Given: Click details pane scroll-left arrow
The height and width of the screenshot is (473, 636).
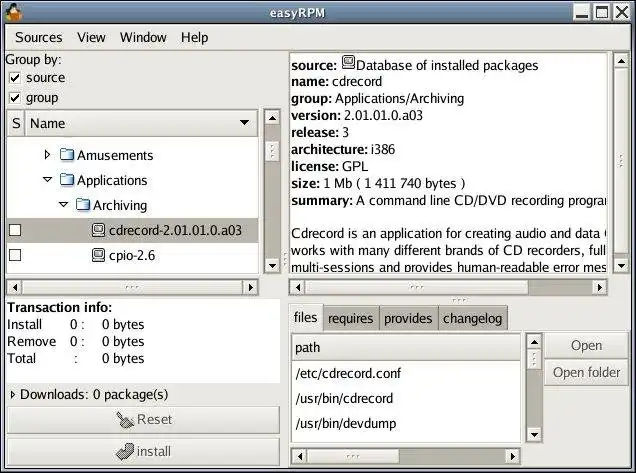Looking at the screenshot, I should [x=297, y=288].
